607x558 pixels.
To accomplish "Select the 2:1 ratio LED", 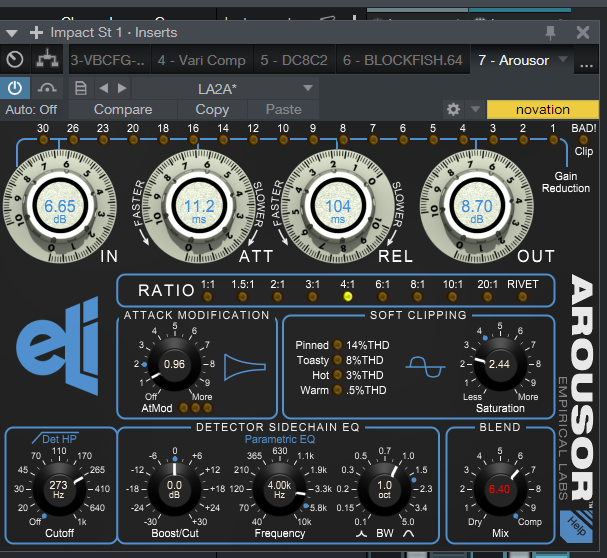I will pos(277,297).
